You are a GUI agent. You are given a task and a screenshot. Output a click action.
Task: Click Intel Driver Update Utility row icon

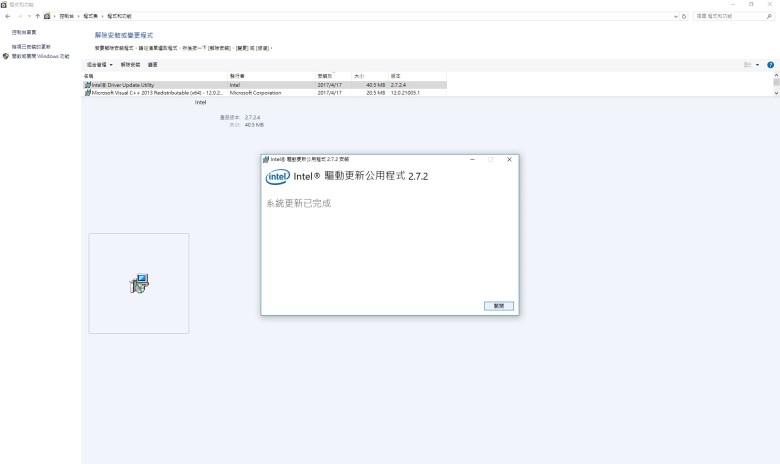coord(88,85)
